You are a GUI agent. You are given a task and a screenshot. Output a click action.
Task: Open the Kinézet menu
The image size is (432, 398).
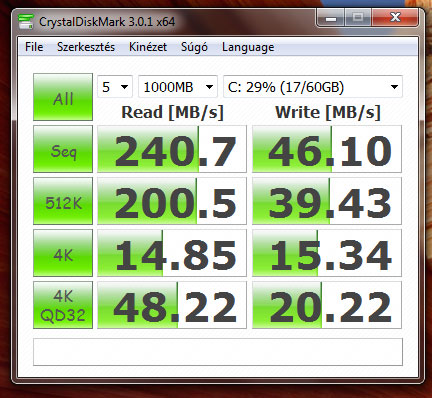pyautogui.click(x=148, y=47)
